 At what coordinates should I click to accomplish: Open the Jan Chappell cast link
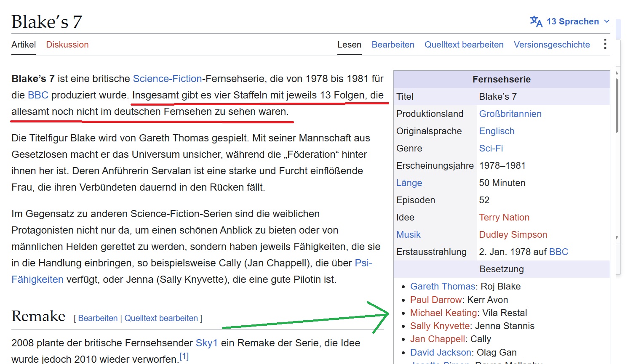click(438, 339)
